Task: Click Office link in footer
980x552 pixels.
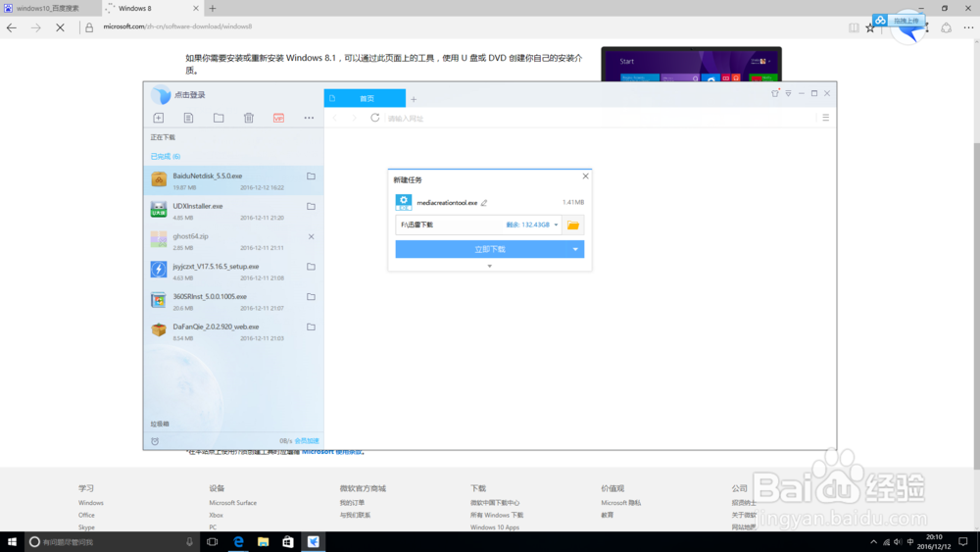Action: (x=86, y=515)
